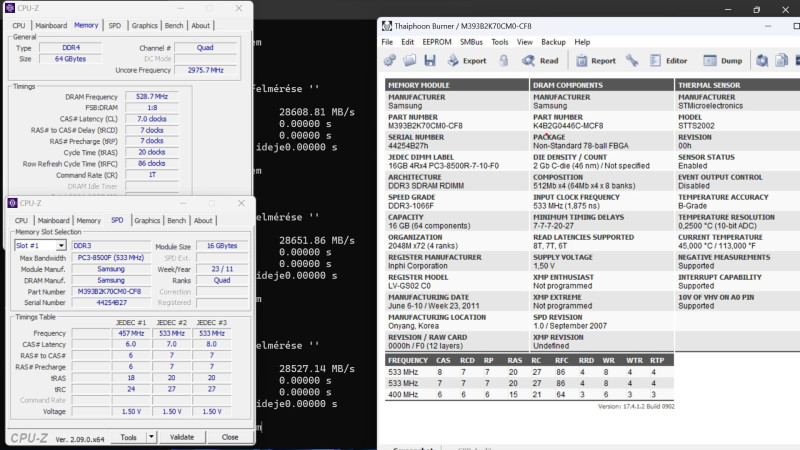Switch to Memory tab in lower CPU-Z window

click(89, 220)
